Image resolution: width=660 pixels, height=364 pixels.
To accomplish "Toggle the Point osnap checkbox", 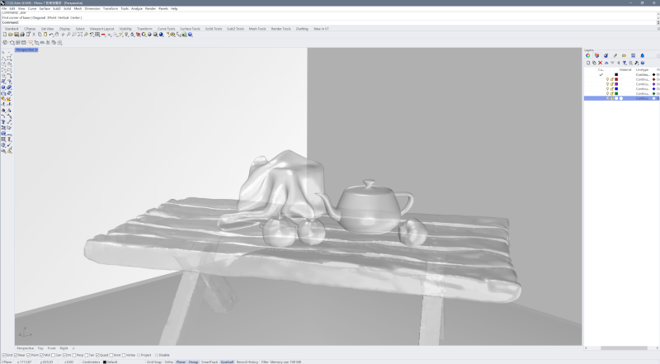I will pos(28,355).
